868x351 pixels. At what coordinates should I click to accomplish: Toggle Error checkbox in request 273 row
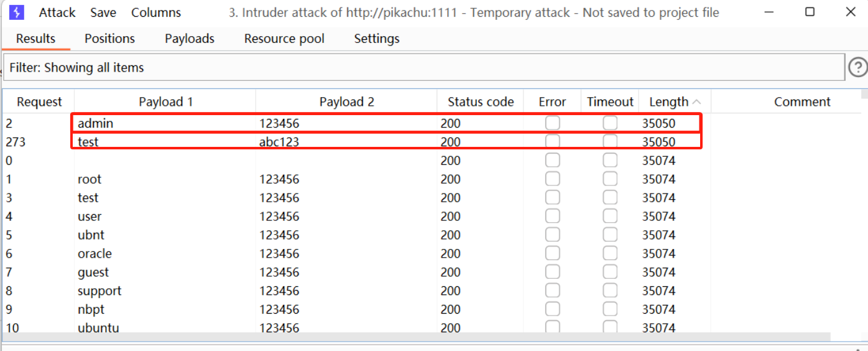tap(553, 142)
